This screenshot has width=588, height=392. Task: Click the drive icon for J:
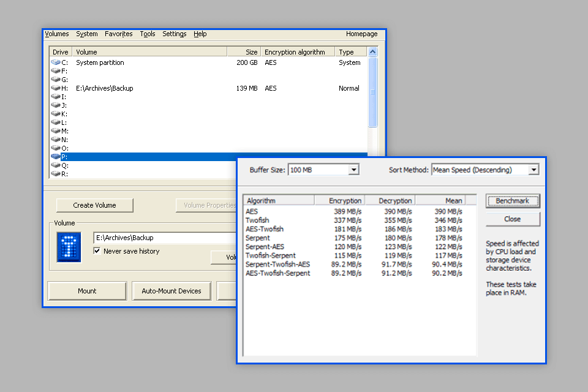[56, 105]
